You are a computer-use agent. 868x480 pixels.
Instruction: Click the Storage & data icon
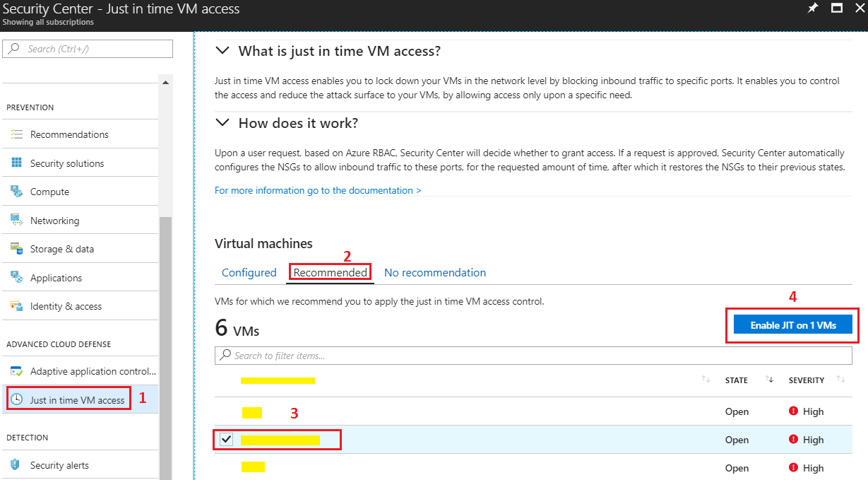tap(17, 249)
